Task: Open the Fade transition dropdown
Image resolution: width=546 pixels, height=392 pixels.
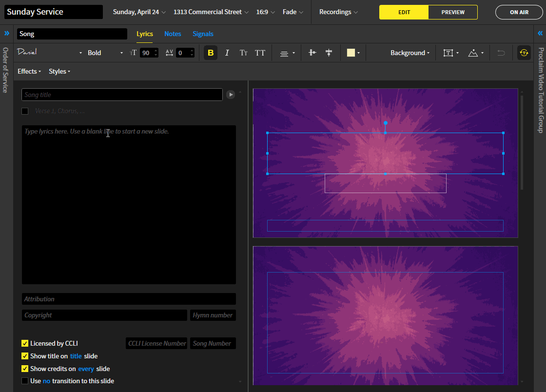Action: click(x=293, y=12)
